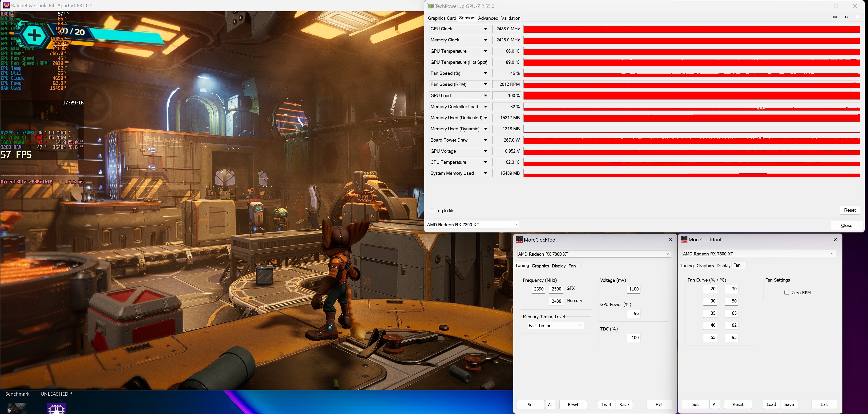Click Save in the MoreClockTool Frequency window
The width and height of the screenshot is (868, 414).
[624, 405]
